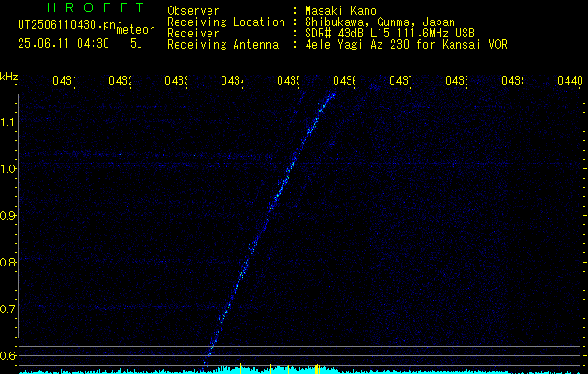The image size is (588, 374).
Task: Click the 'Observer' field label
Action: coord(194,11)
